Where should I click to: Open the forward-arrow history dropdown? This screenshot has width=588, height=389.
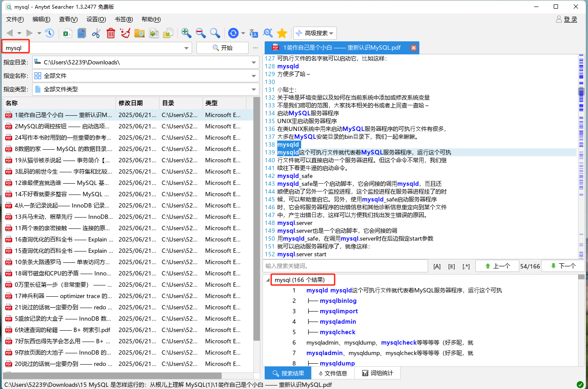tap(39, 33)
